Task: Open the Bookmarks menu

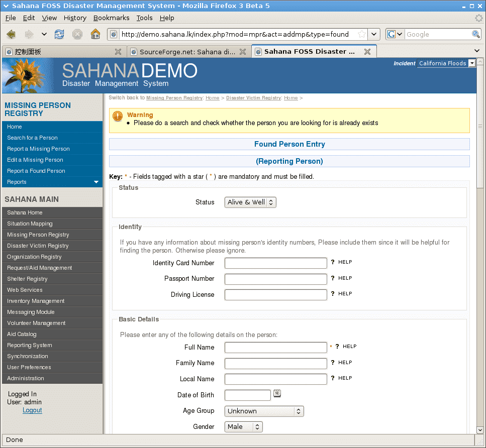Action: pos(111,18)
